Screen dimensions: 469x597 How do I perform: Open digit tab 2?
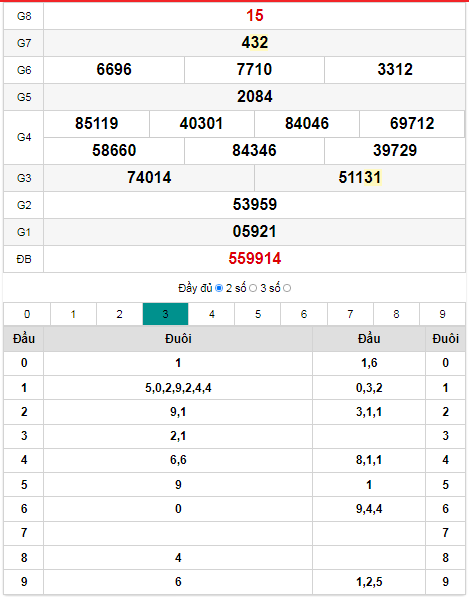pyautogui.click(x=120, y=314)
